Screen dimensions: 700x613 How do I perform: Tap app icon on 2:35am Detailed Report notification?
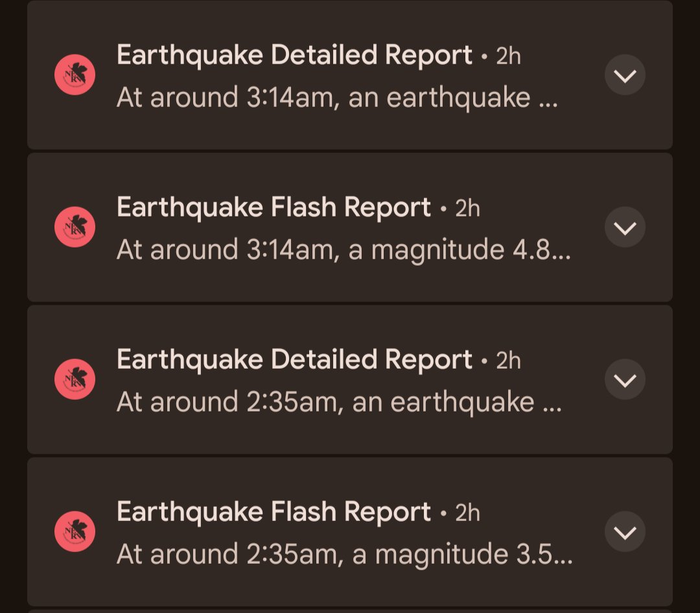(x=75, y=379)
